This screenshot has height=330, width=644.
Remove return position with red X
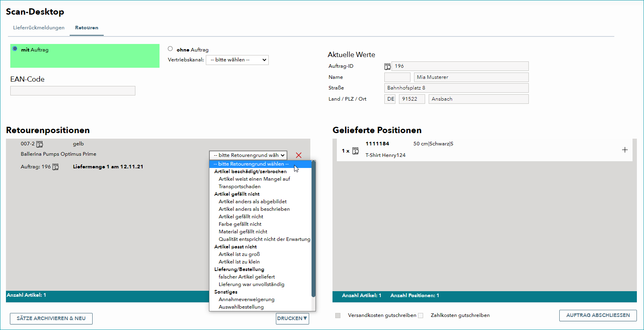pyautogui.click(x=298, y=155)
